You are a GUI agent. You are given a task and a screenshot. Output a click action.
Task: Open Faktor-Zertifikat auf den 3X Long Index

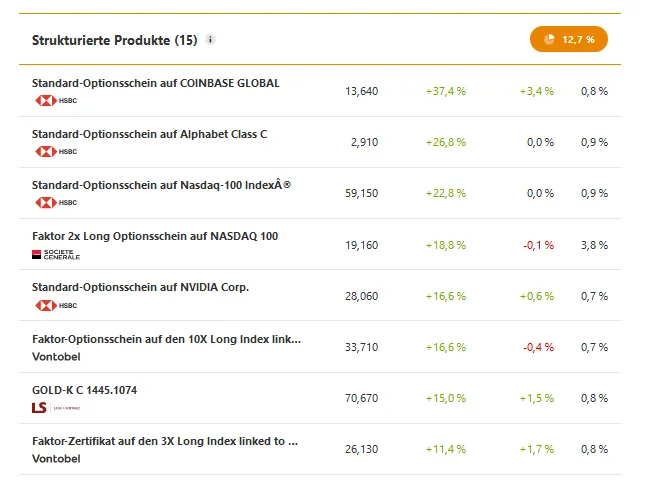[x=165, y=441]
